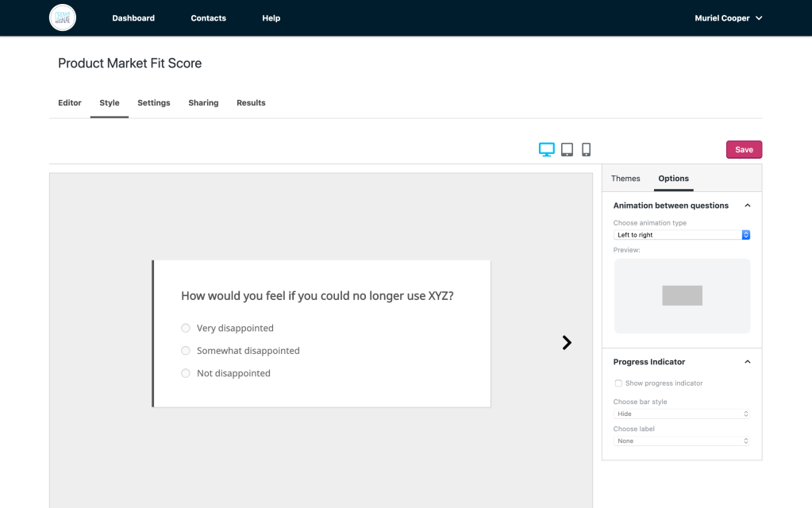Go to Contacts in the navigation bar
The image size is (812, 508).
[x=208, y=18]
